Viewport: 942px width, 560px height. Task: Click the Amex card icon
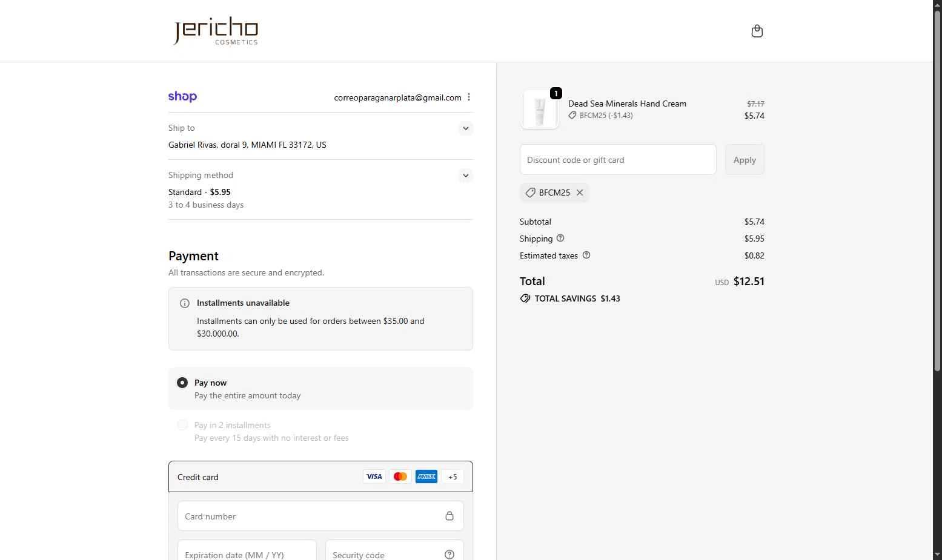tap(426, 476)
